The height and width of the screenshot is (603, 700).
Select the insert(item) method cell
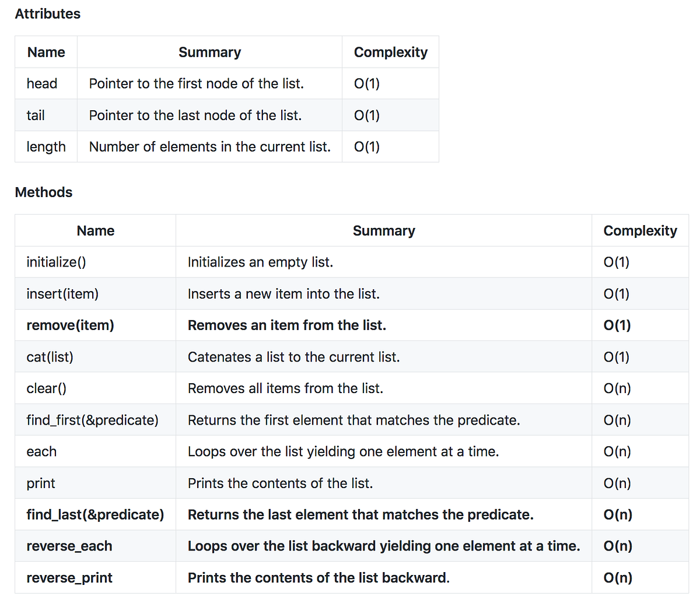click(62, 294)
